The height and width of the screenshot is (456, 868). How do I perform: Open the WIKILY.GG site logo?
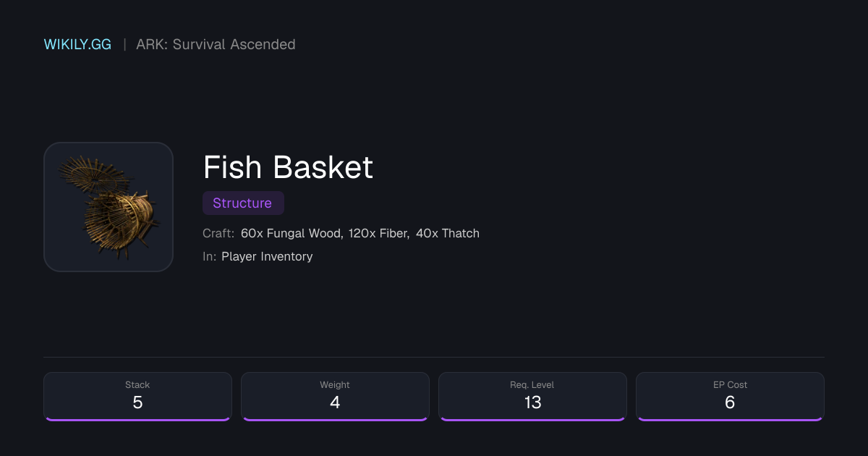coord(77,44)
